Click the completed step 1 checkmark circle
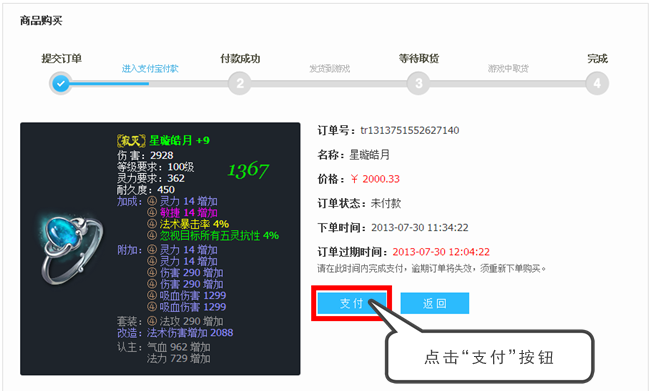 pyautogui.click(x=61, y=83)
